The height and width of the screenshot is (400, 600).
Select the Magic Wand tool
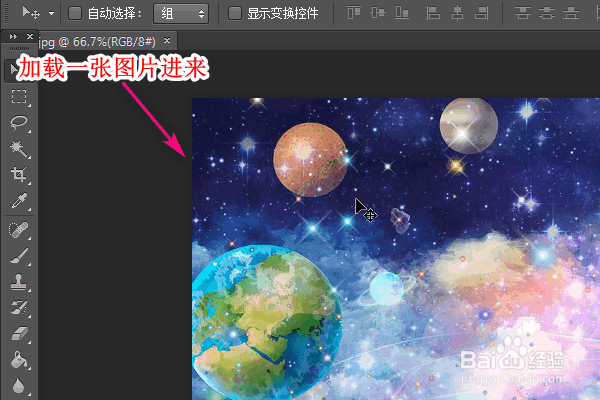[x=19, y=149]
